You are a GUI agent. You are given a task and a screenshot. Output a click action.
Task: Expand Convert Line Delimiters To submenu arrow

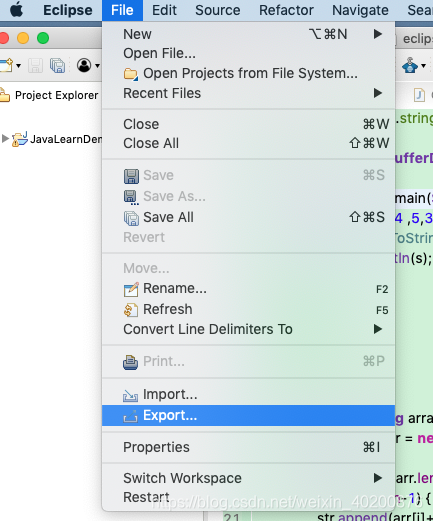[x=378, y=329]
